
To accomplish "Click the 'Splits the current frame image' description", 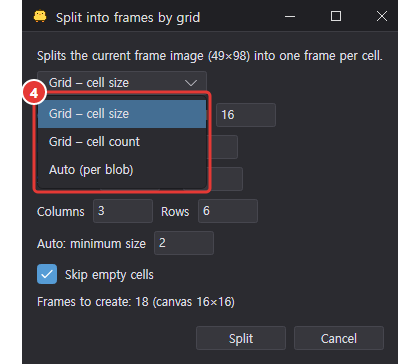I will [x=210, y=56].
